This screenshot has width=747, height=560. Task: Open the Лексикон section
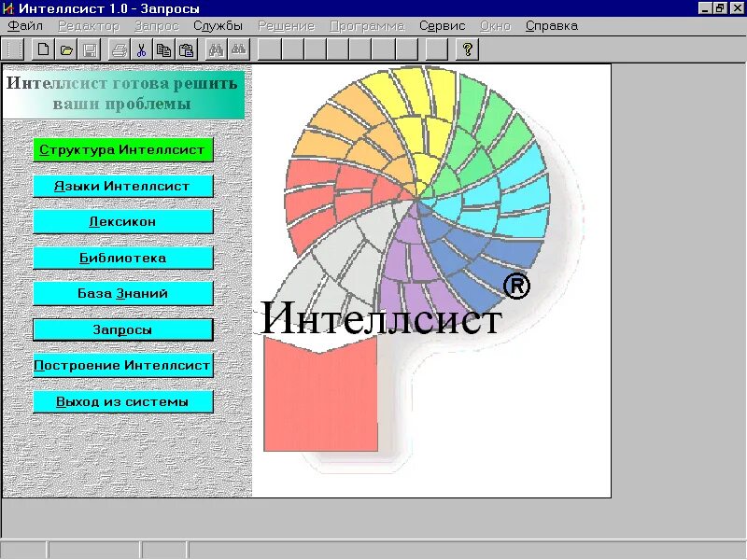(x=123, y=222)
